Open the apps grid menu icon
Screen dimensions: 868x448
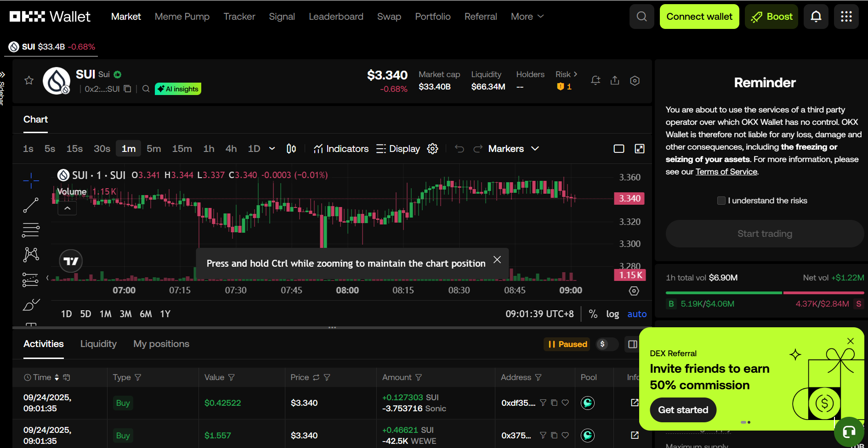click(x=846, y=17)
